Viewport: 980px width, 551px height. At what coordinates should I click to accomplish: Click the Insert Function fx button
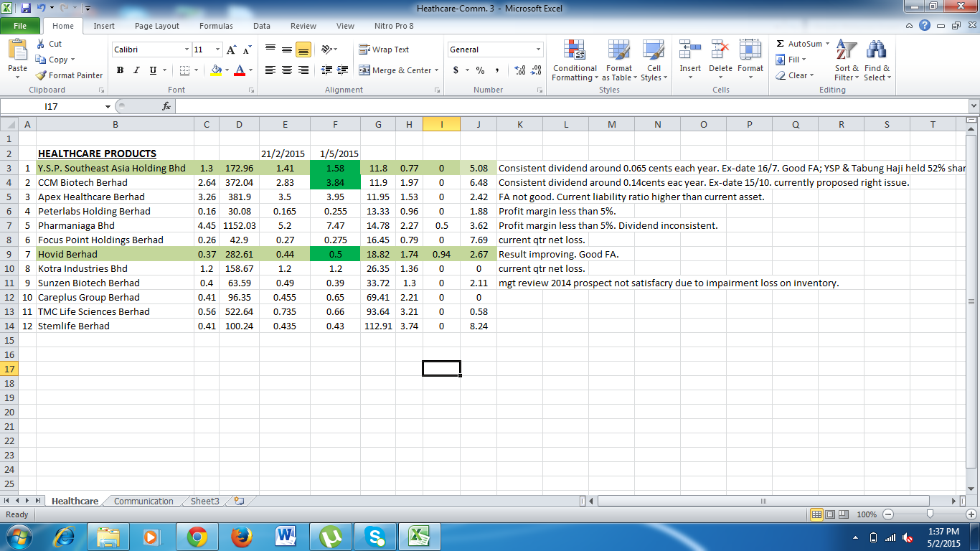tap(166, 106)
